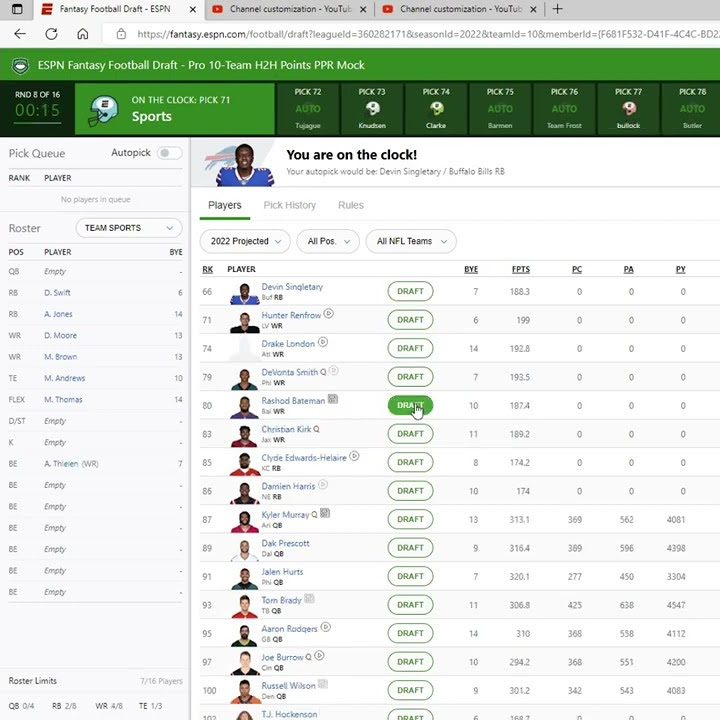Open Rashod Bateman news note icon
Image resolution: width=720 pixels, height=720 pixels.
tap(333, 399)
